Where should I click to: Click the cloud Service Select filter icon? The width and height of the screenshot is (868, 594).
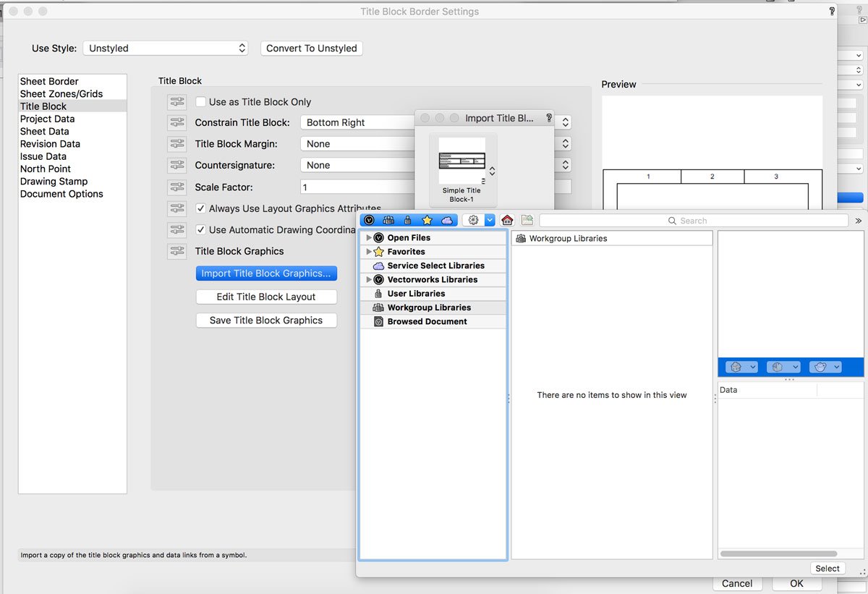click(x=446, y=221)
